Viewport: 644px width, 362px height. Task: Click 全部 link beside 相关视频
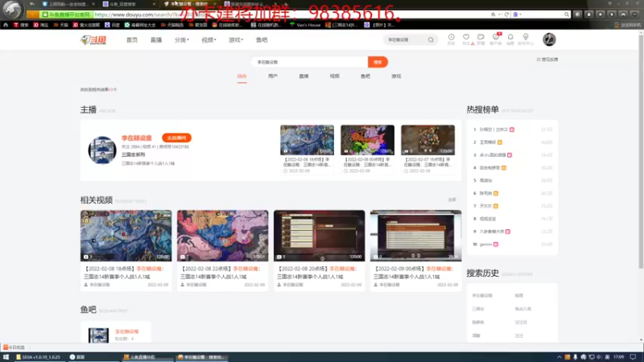[452, 200]
